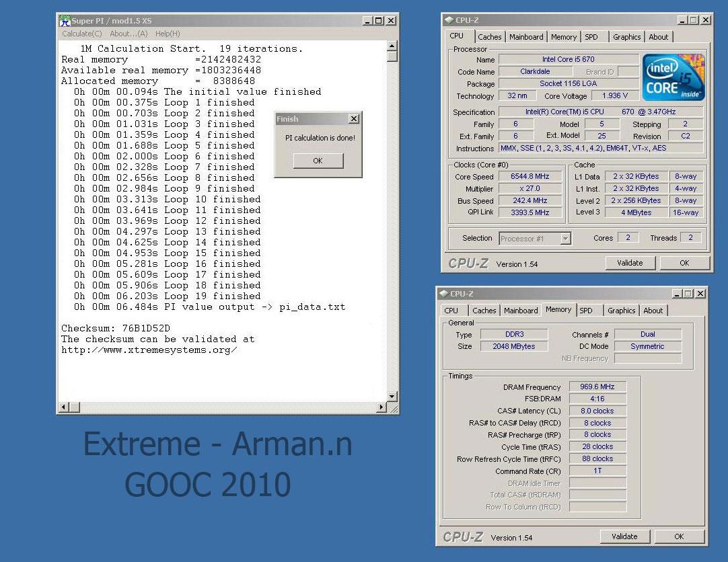728x562 pixels.
Task: Click the Core Voltage value 1.936 V
Action: (x=615, y=95)
